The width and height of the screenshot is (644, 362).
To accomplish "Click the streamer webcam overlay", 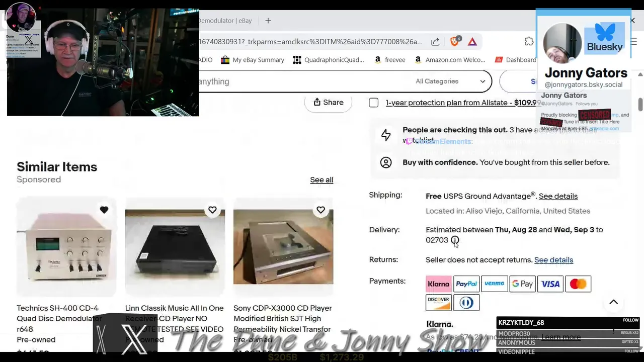I will [x=103, y=62].
